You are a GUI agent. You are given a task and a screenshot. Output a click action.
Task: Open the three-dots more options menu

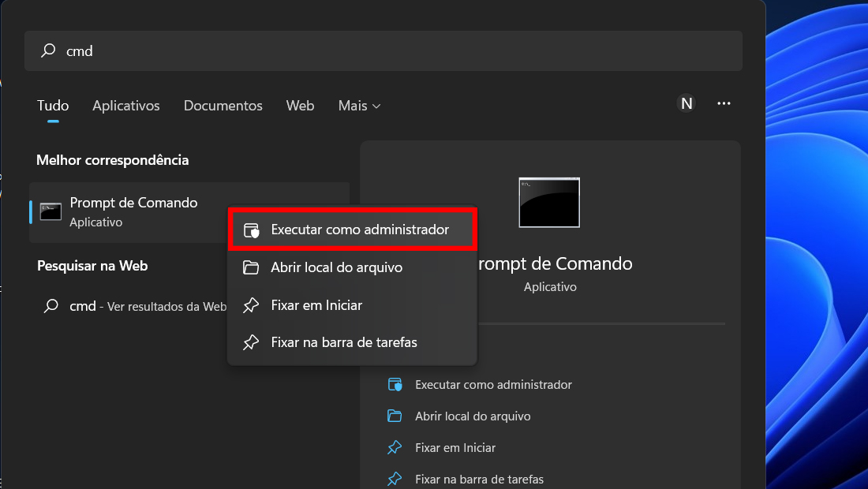click(724, 103)
